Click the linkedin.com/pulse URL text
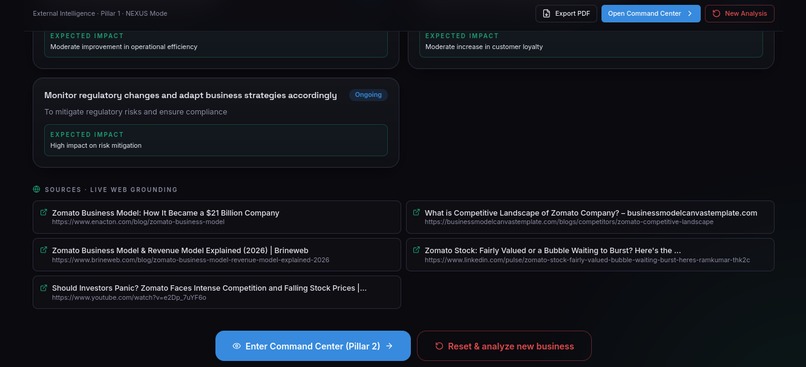Viewport: 806px width, 367px height. (587, 260)
